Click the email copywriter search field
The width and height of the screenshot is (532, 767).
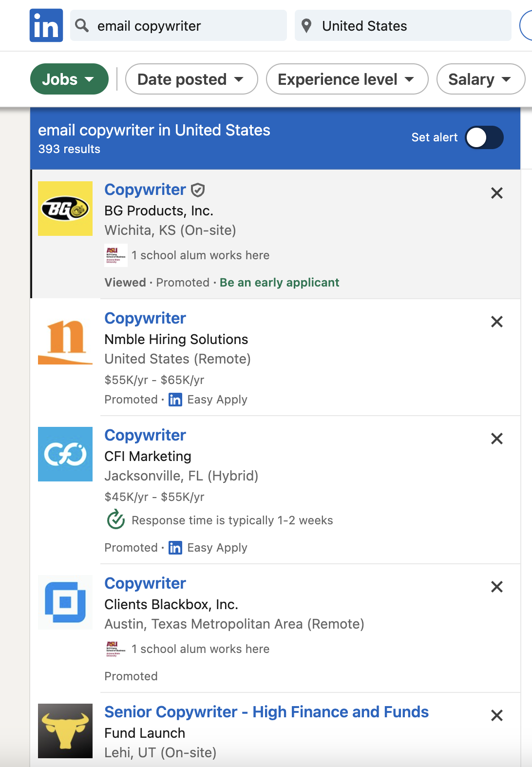(x=178, y=25)
